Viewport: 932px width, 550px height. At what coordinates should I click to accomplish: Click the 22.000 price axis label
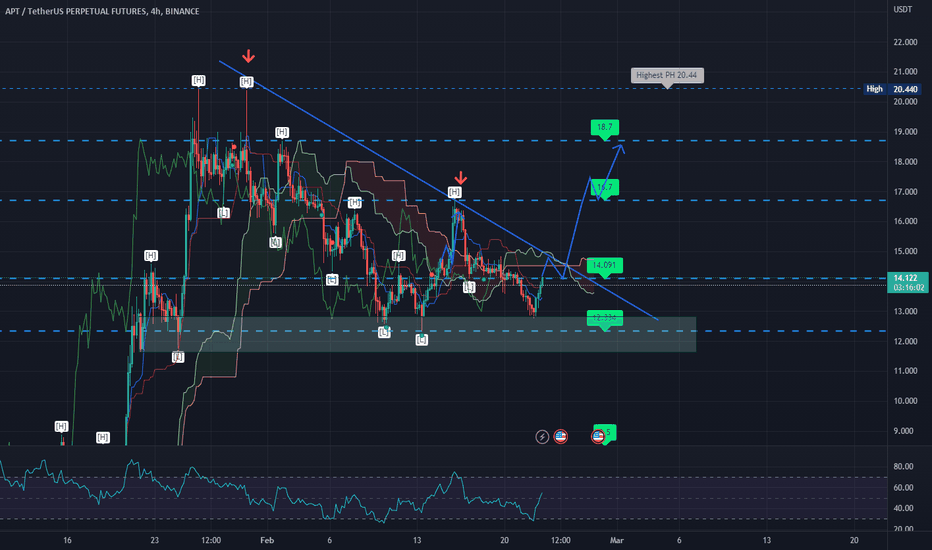click(905, 42)
